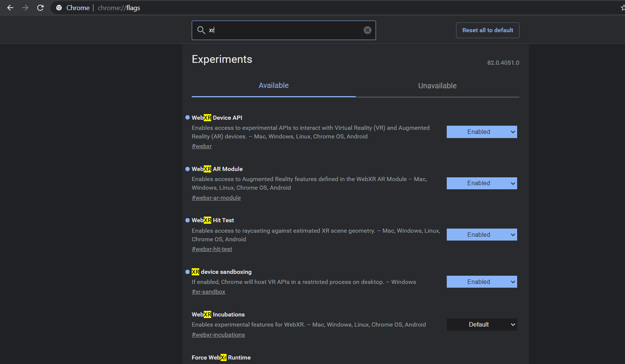Click the version number 82.0.4051.0
625x364 pixels.
[x=503, y=63]
